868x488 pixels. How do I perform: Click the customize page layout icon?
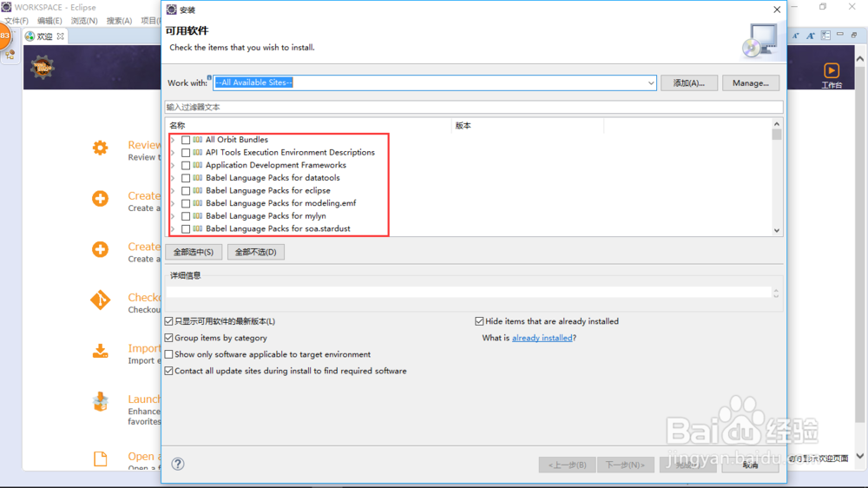click(x=826, y=35)
